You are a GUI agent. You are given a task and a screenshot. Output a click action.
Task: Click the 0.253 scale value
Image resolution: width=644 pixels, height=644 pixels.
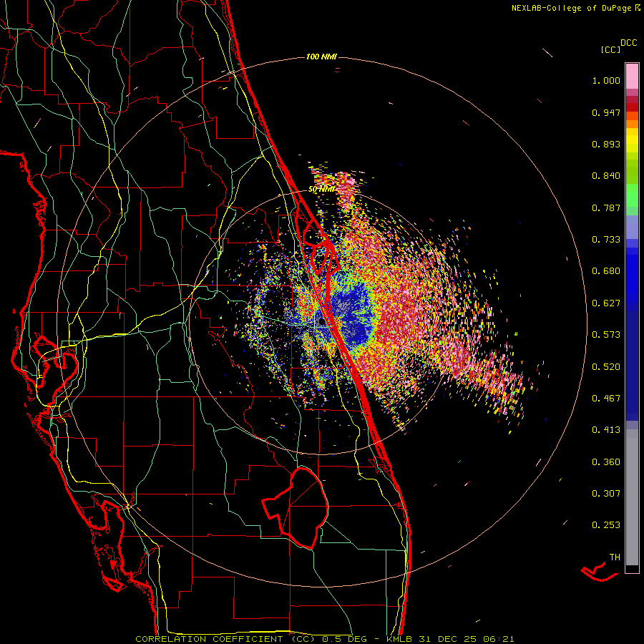tap(606, 525)
